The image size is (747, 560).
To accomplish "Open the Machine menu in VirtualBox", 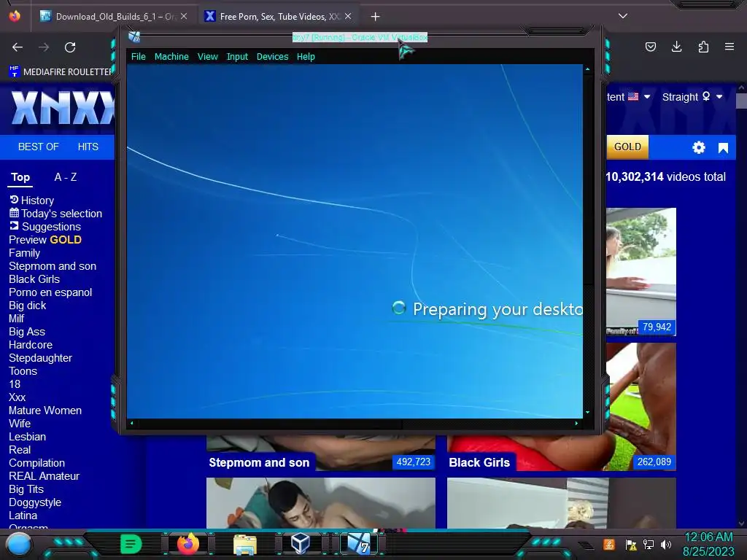I will click(171, 57).
